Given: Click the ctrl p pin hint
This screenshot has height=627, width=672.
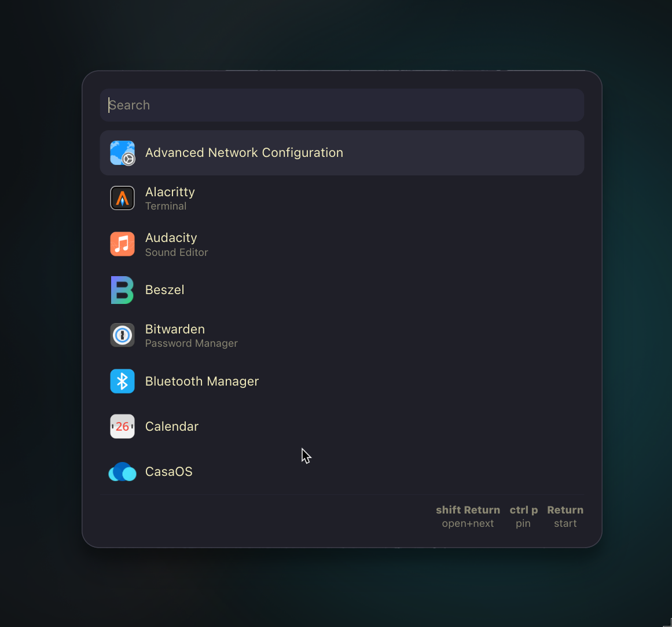Looking at the screenshot, I should [523, 516].
